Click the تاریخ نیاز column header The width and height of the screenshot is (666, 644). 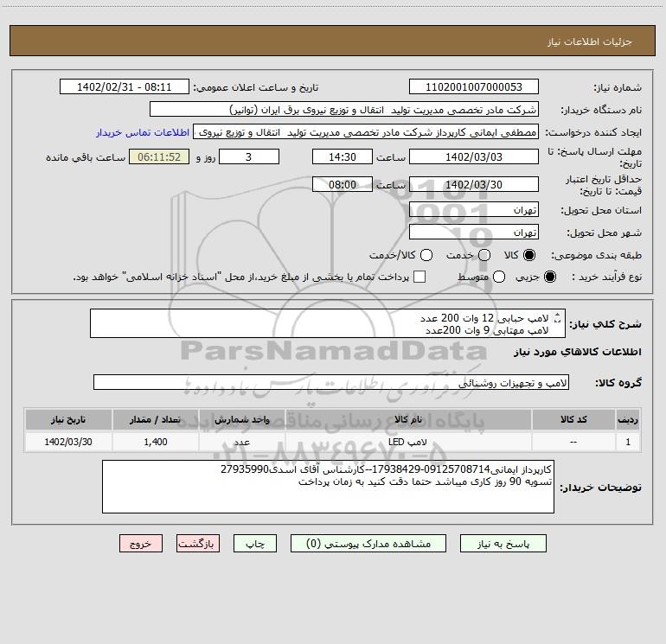pyautogui.click(x=68, y=419)
